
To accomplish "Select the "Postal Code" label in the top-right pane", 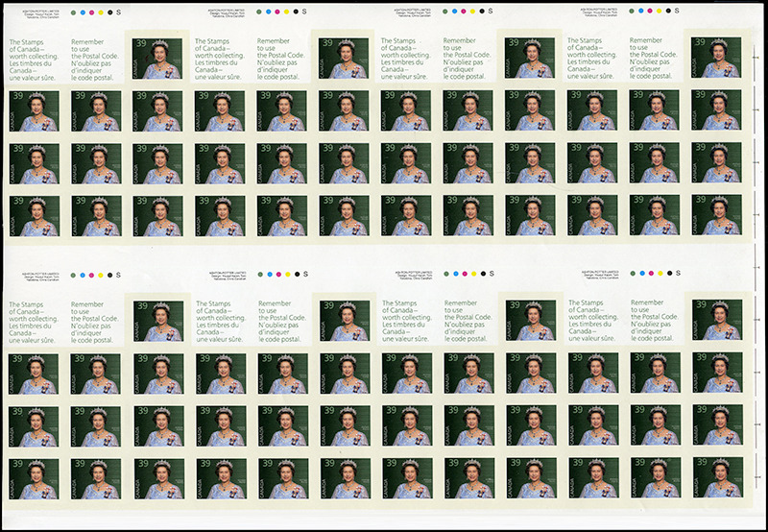I will pyautogui.click(x=654, y=60).
